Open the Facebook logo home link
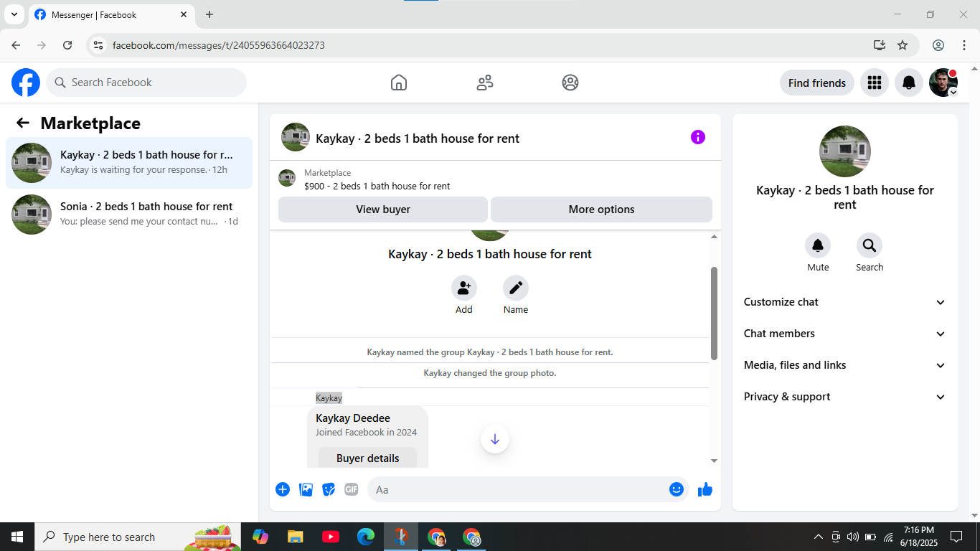980x551 pixels. [x=26, y=83]
